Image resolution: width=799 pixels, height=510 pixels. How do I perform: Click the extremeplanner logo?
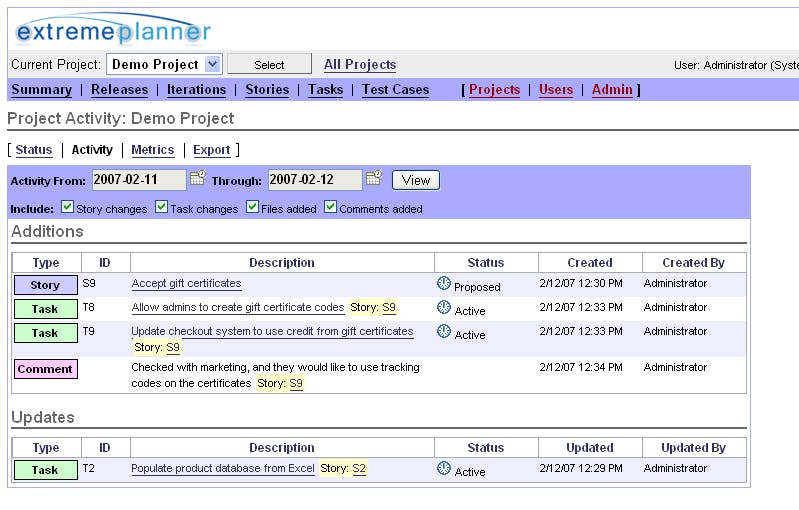[113, 31]
